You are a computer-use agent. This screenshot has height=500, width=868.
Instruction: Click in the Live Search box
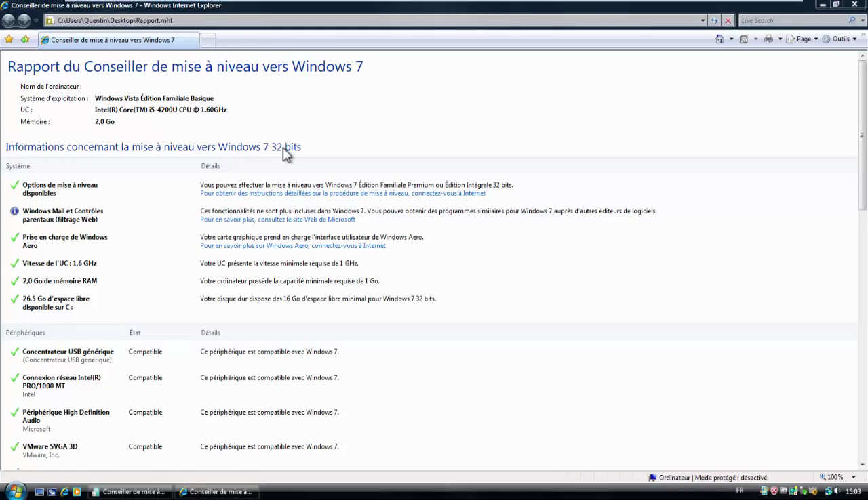(792, 20)
